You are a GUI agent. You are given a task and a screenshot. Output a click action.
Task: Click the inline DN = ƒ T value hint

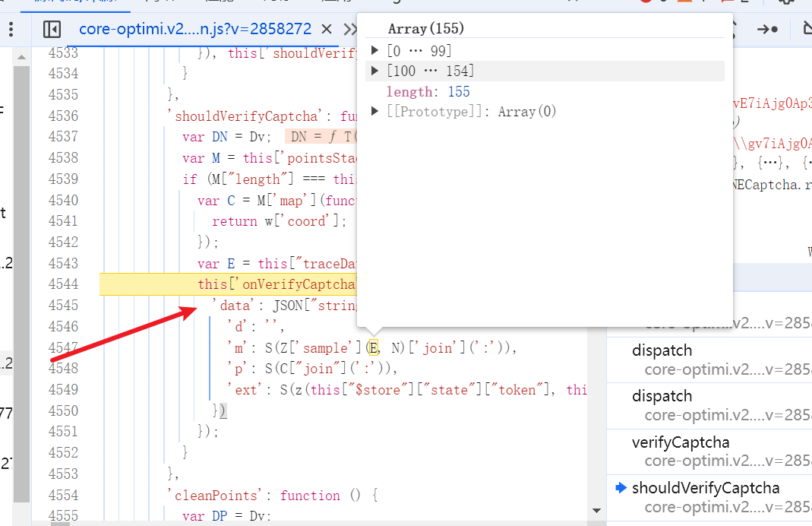pos(321,137)
